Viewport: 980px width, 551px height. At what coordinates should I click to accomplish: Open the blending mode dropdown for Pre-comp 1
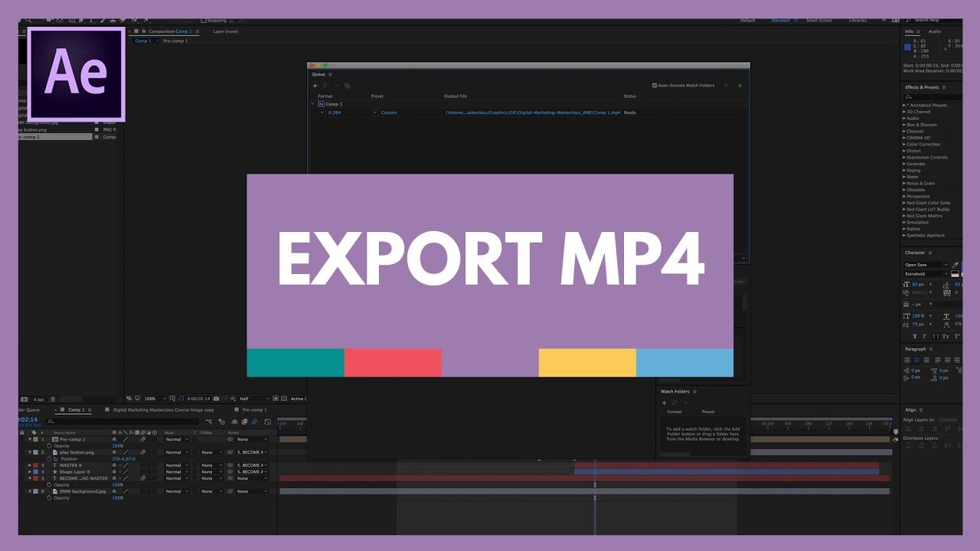[x=177, y=439]
